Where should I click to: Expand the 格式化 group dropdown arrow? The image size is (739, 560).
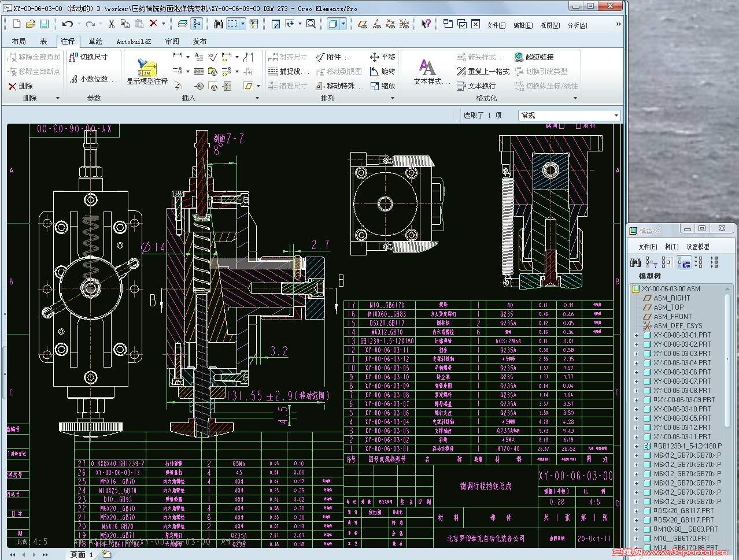click(575, 98)
